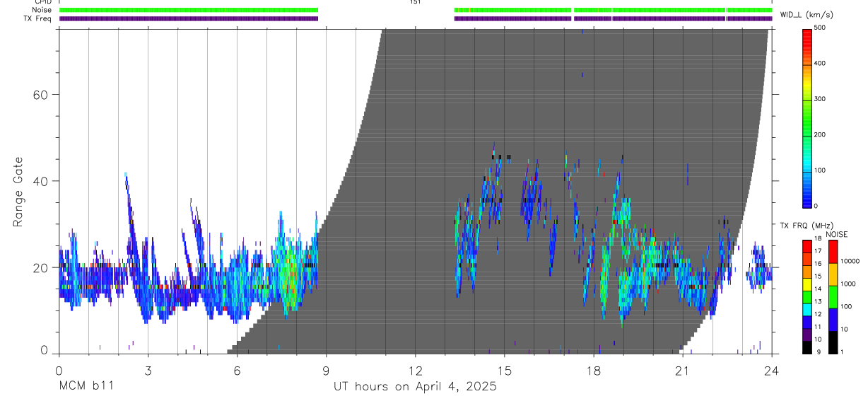Click the '6' tick label on UT hours axis
This screenshot has height=401, width=868.
(x=237, y=370)
